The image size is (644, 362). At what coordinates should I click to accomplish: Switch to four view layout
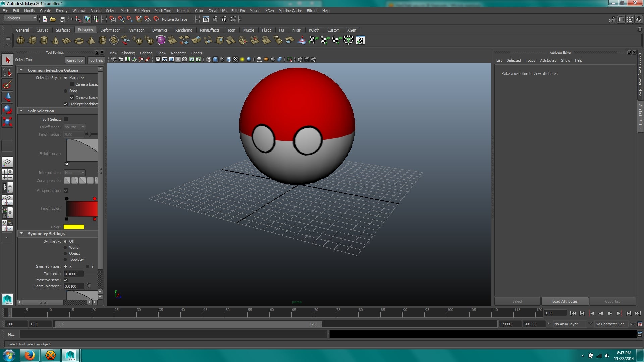pyautogui.click(x=7, y=175)
